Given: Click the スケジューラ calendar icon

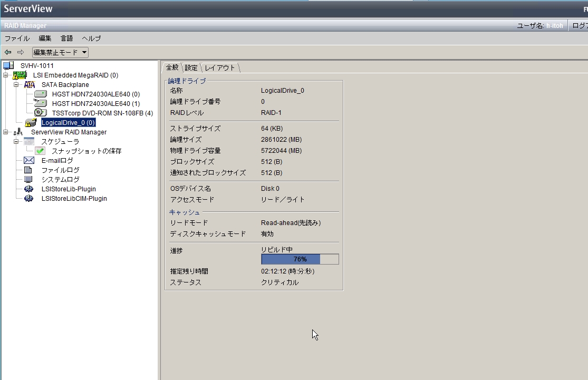Looking at the screenshot, I should 29,141.
